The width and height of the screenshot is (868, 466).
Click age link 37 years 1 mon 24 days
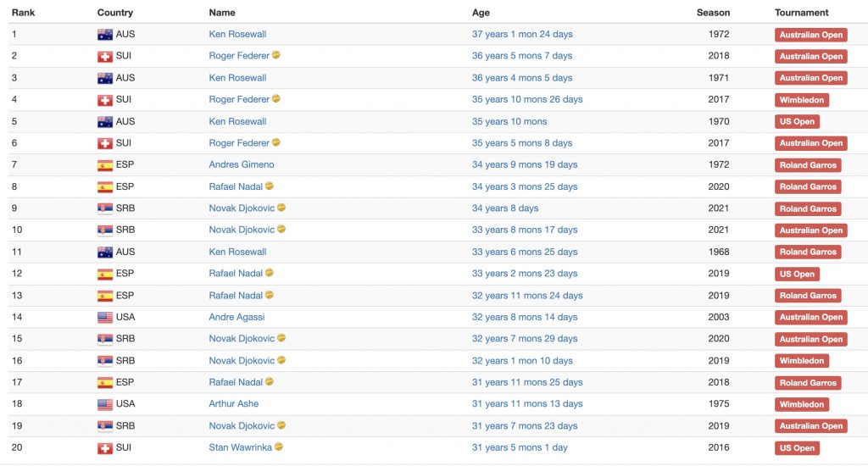tap(522, 34)
